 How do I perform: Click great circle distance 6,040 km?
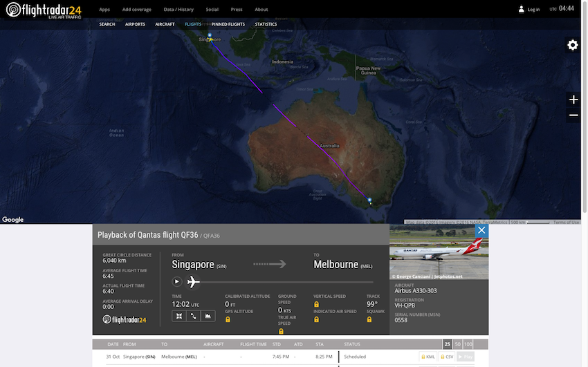pos(114,261)
